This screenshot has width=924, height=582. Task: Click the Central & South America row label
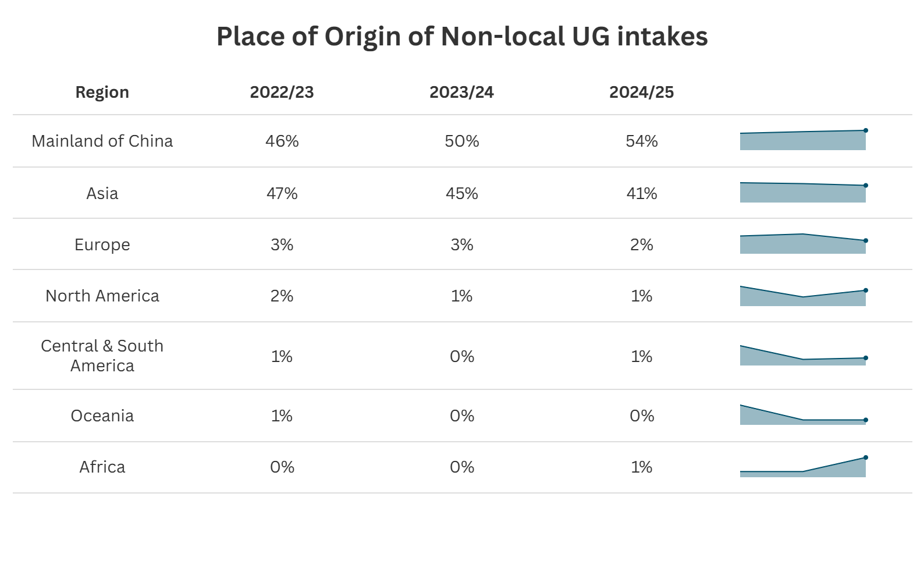pos(102,356)
